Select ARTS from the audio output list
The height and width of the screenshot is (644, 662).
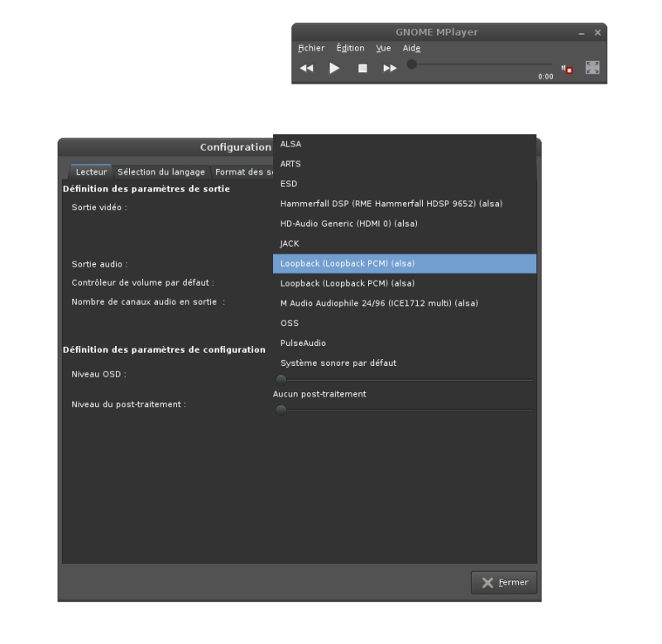(x=405, y=164)
